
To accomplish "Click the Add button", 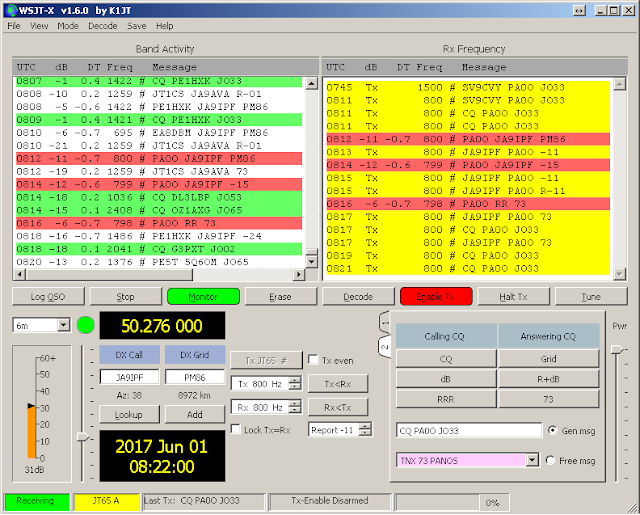I will (x=195, y=415).
